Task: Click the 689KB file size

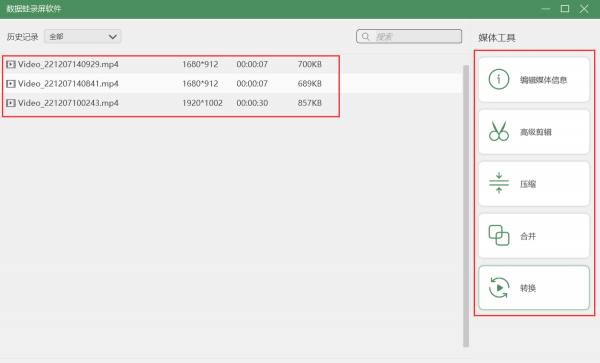Action: 310,84
